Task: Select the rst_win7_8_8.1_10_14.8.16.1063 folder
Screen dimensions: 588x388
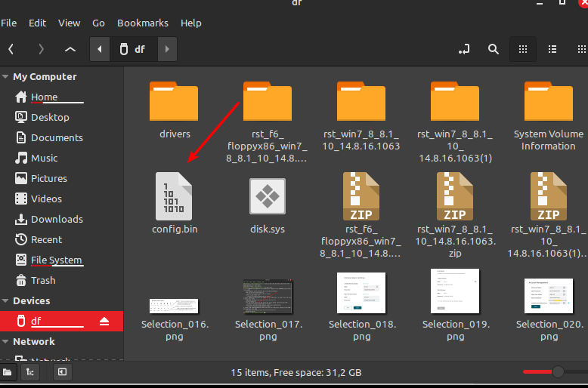Action: pyautogui.click(x=361, y=116)
